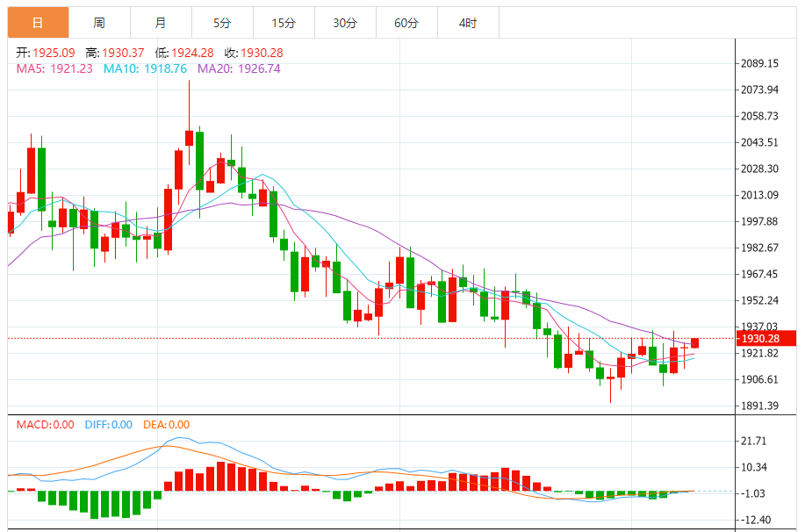Click the 1997.88 price axis label
The image size is (805, 532).
[x=760, y=221]
